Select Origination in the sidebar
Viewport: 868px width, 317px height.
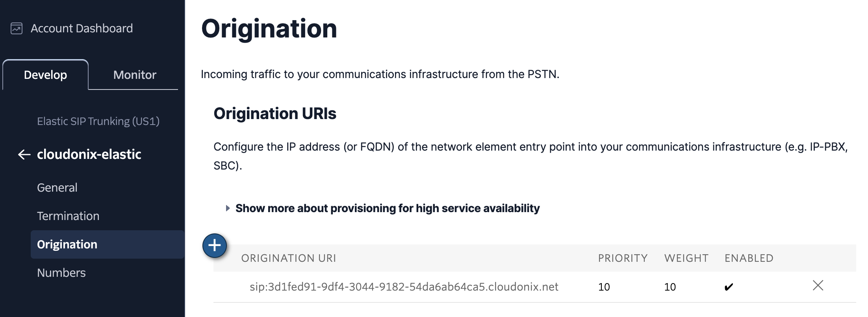pos(67,244)
